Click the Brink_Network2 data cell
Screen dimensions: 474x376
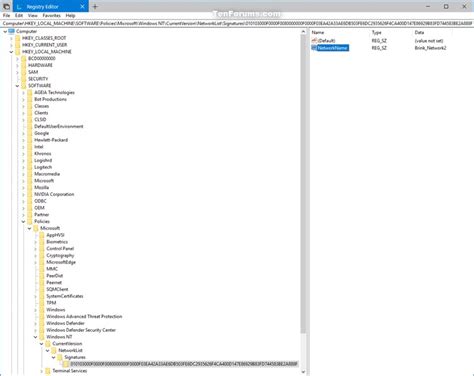[430, 48]
